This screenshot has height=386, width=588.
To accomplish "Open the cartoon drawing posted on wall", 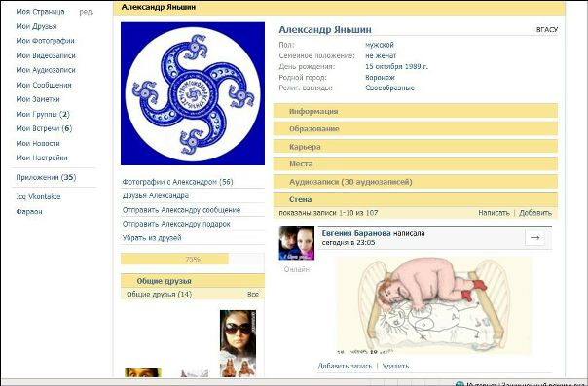I will click(434, 305).
